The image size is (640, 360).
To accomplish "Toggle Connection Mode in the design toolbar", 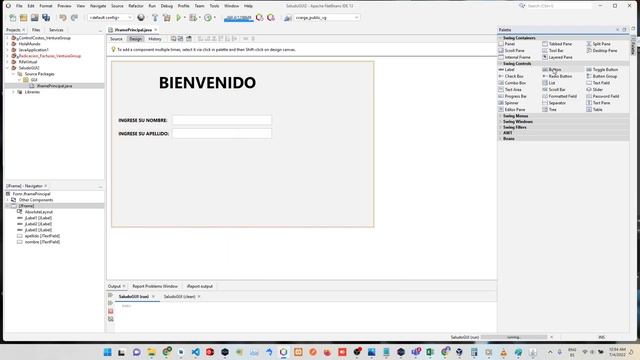I will (180, 39).
